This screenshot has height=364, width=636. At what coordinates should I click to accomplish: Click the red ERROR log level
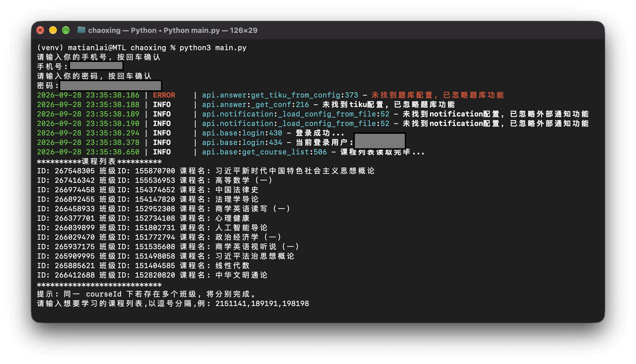(164, 95)
